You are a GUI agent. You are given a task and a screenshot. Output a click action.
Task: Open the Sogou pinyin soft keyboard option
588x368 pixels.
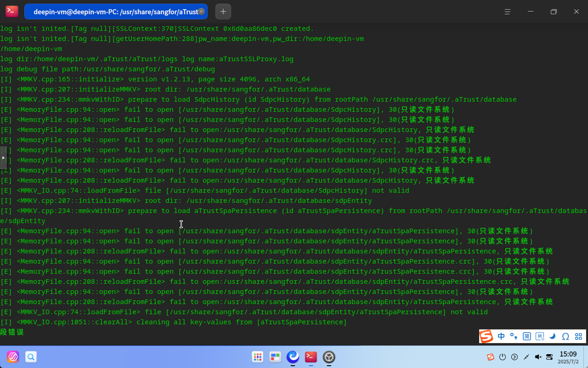(x=540, y=336)
